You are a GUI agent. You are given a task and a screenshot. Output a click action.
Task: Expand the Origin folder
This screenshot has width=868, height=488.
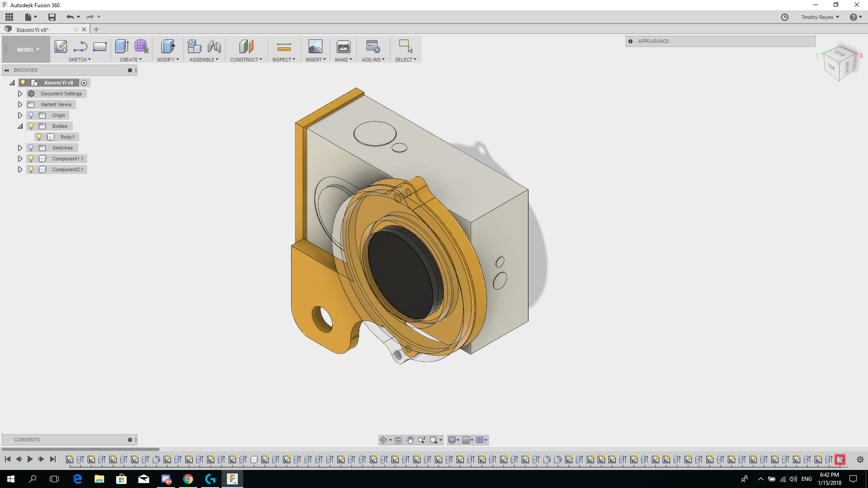click(x=20, y=115)
